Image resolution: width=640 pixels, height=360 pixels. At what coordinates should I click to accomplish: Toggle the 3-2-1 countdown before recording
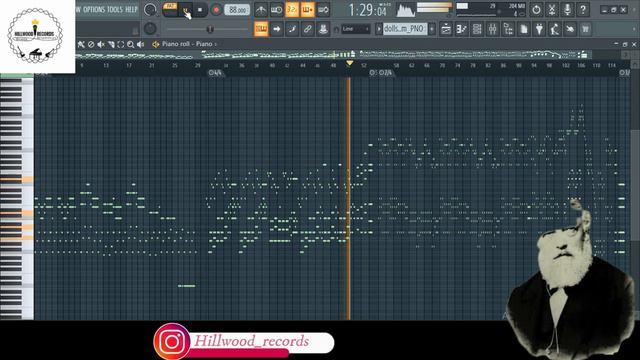pyautogui.click(x=292, y=9)
